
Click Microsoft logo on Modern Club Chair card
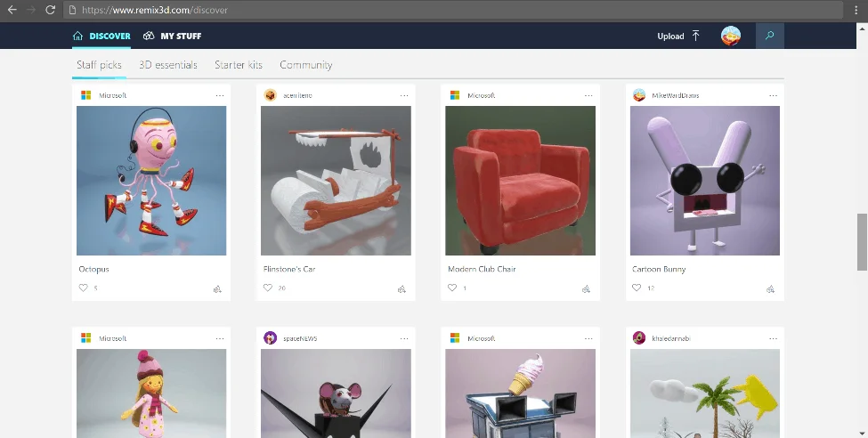click(x=455, y=95)
